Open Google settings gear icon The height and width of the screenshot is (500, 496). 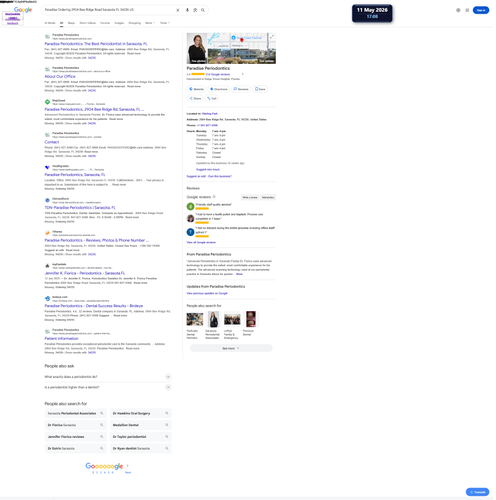458,10
